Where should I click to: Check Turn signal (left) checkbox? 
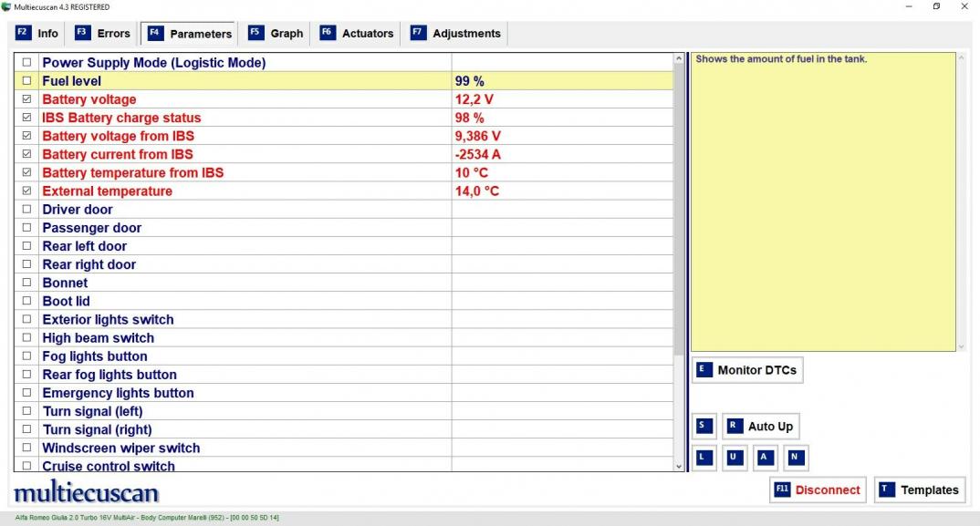coord(26,411)
